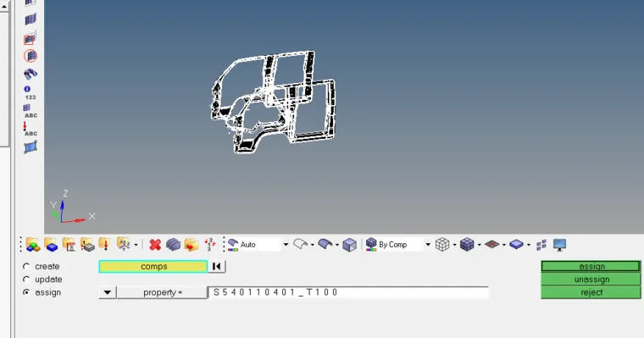This screenshot has width=644, height=338.
Task: Click the Find binoculars icon
Action: tap(31, 74)
